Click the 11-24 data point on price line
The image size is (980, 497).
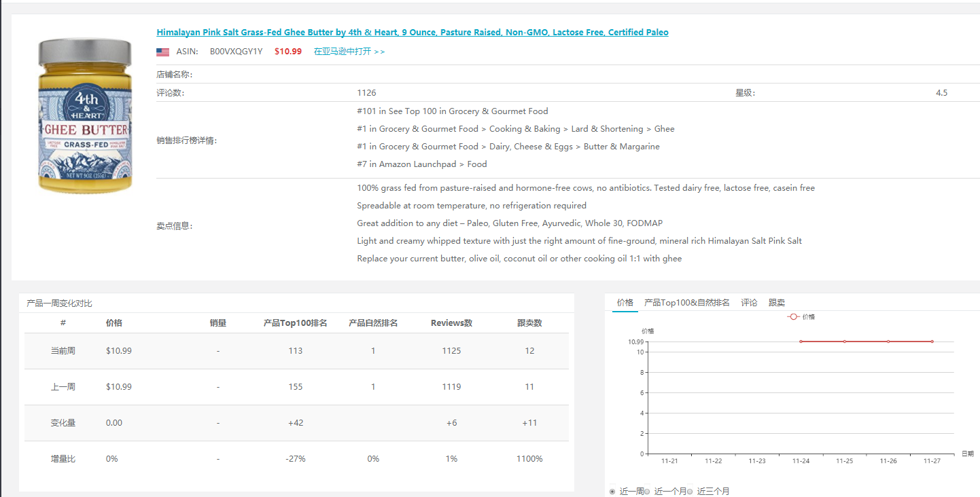[801, 342]
